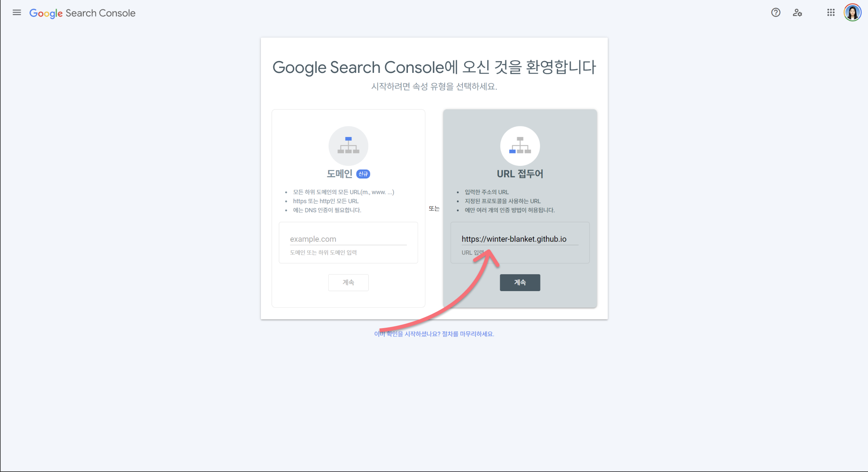Click 계속 button in URL 접두어 panel

point(520,282)
